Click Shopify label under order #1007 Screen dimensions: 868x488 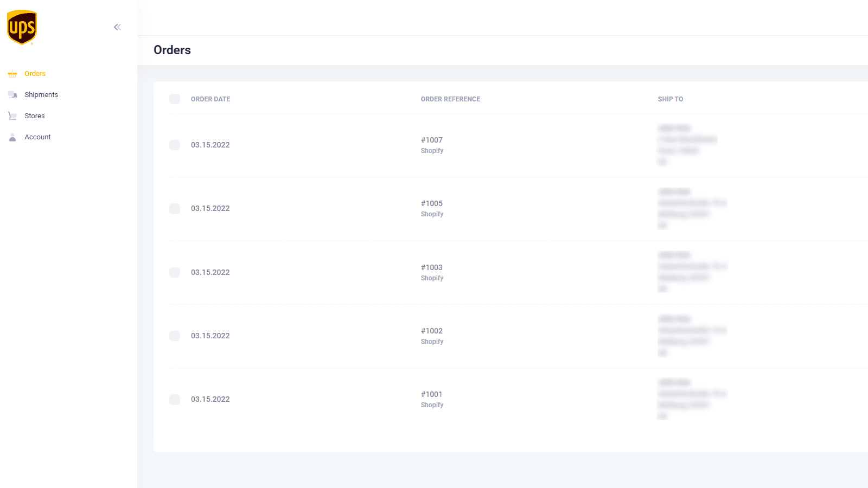click(x=432, y=151)
